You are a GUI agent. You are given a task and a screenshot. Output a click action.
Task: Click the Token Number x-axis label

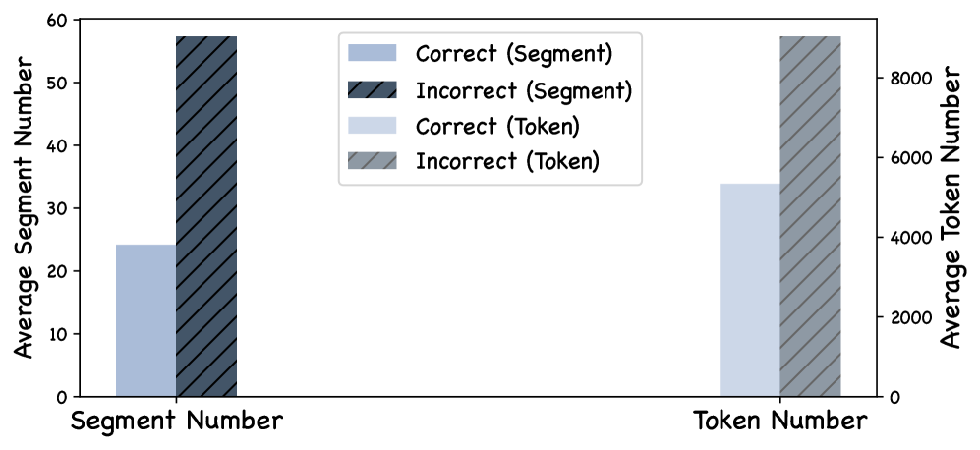[780, 422]
